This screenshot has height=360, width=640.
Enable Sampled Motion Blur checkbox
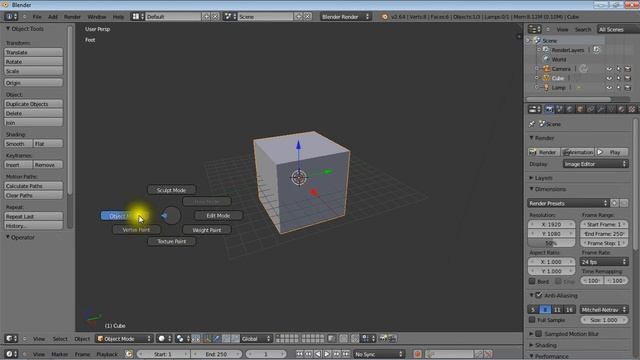[539, 333]
